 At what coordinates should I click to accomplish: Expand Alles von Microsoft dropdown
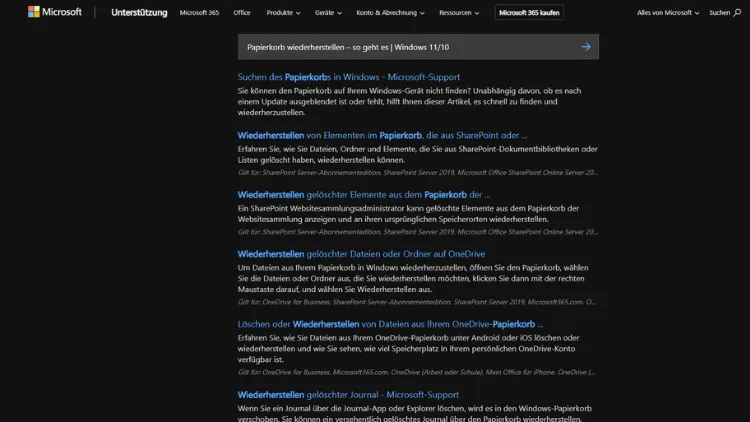[668, 13]
